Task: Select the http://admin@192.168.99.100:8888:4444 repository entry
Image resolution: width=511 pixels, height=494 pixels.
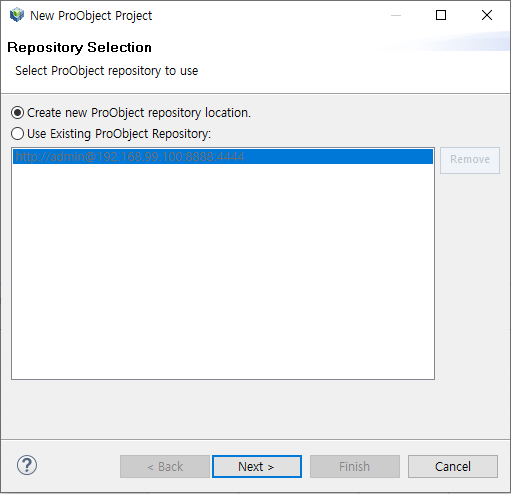Action: pyautogui.click(x=223, y=157)
